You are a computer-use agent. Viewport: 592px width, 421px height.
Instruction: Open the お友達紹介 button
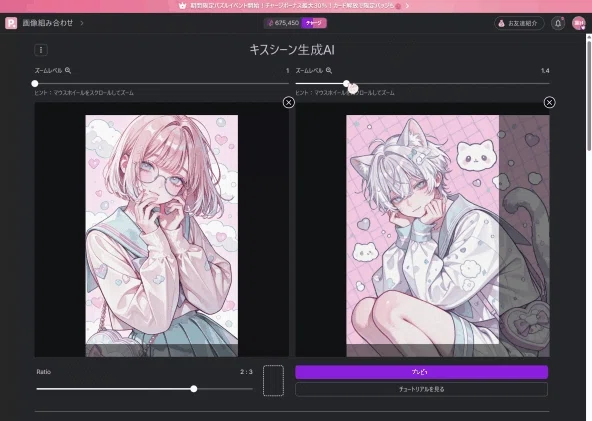point(519,23)
